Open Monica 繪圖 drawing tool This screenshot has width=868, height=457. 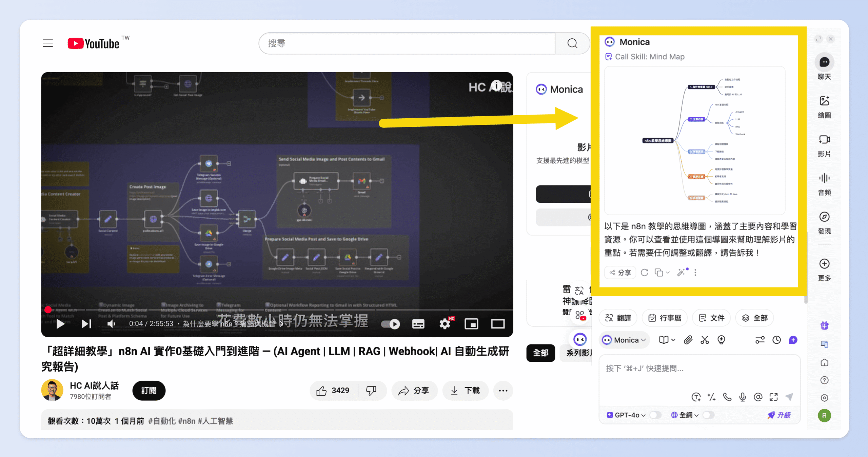click(x=824, y=107)
